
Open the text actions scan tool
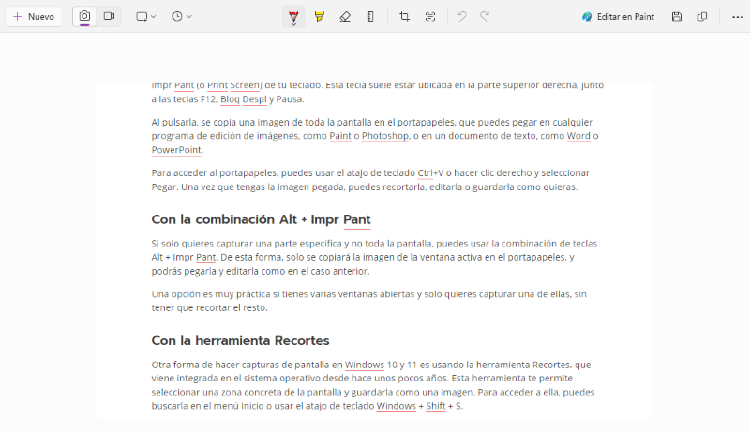430,17
